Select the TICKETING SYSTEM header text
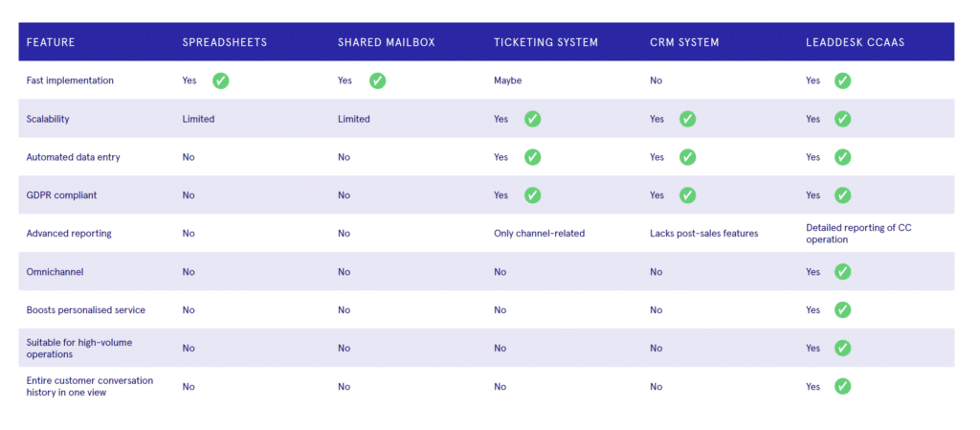The height and width of the screenshot is (430, 980). (x=546, y=42)
